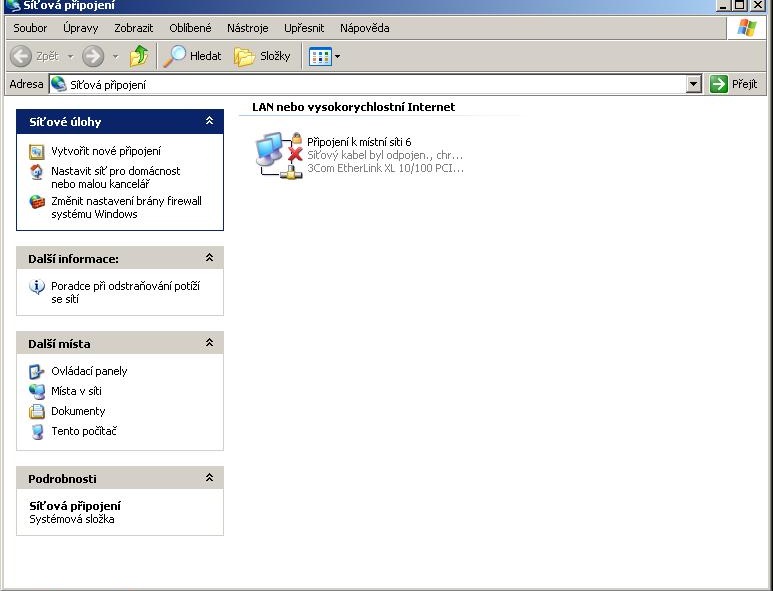Open Ovládací panely from sidebar
This screenshot has width=773, height=591.
pyautogui.click(x=89, y=371)
